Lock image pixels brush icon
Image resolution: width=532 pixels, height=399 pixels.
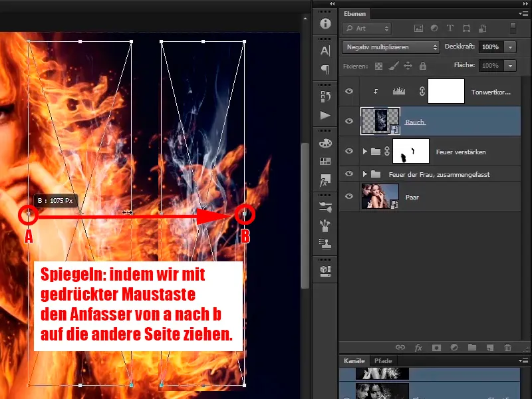click(393, 66)
